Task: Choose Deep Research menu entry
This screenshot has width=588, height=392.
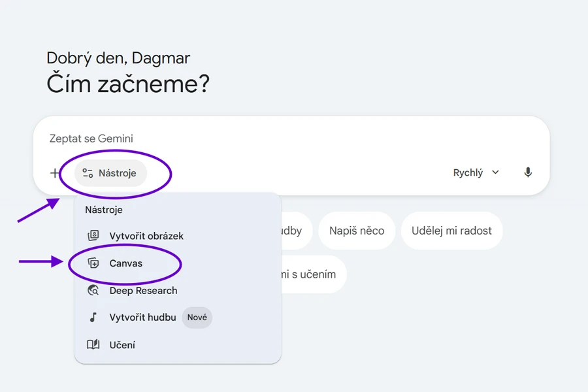Action: tap(143, 291)
